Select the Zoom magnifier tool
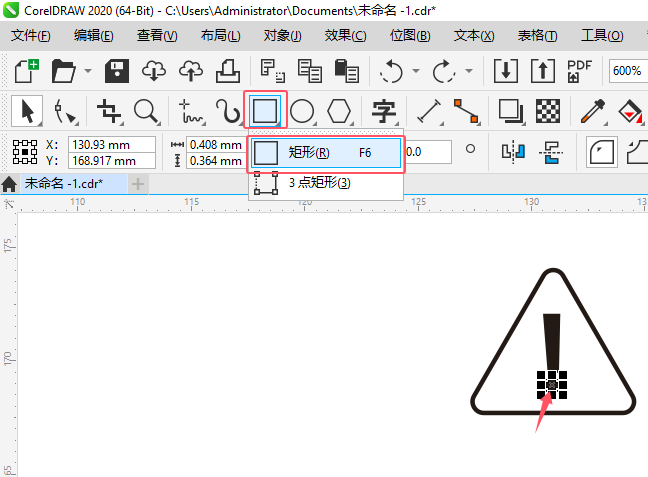Image resolution: width=648 pixels, height=477 pixels. (147, 111)
